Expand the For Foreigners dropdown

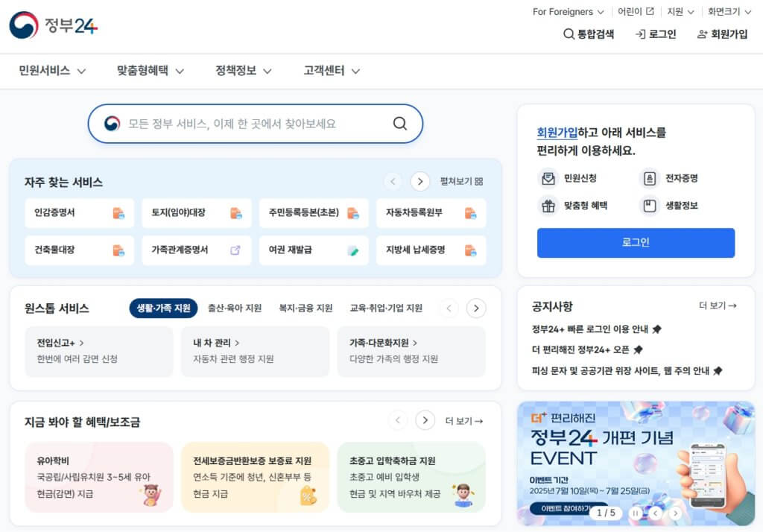click(x=568, y=12)
